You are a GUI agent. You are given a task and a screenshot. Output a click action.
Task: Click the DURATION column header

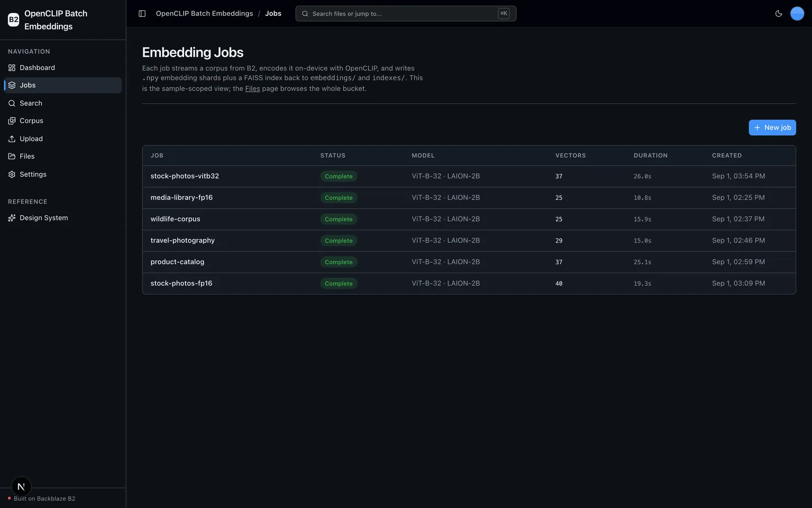(x=651, y=155)
